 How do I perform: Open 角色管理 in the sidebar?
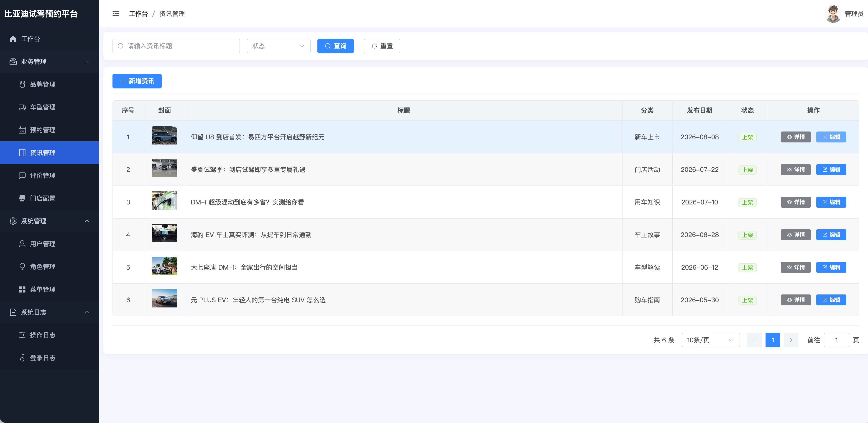(x=50, y=267)
